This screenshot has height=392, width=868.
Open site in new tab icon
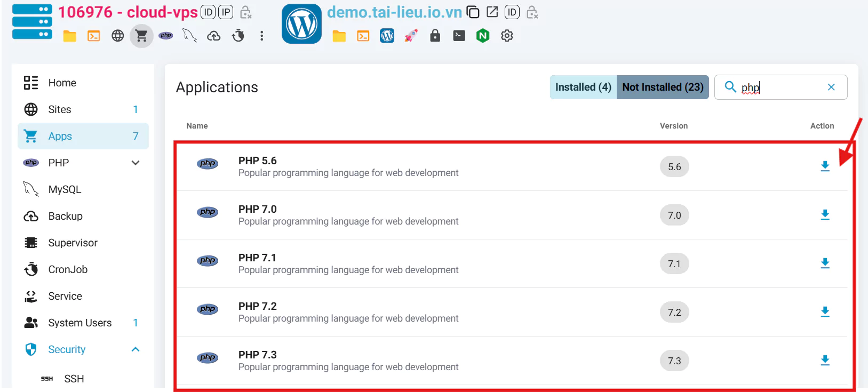(492, 12)
